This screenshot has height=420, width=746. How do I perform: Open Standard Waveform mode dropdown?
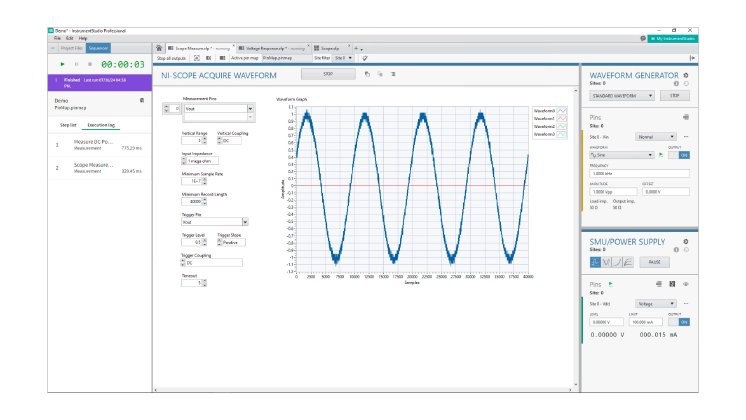tap(622, 96)
